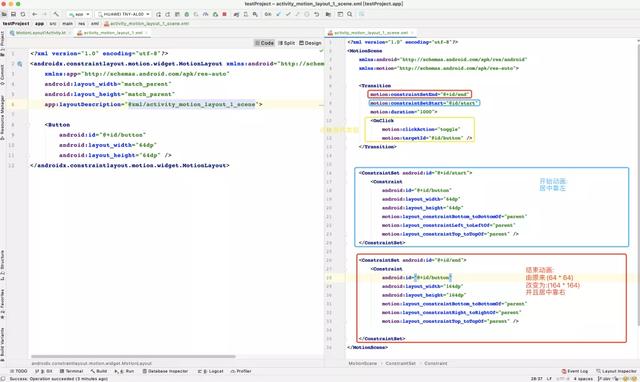Click the ConstraintSet breadcrumb below the editor
The image size is (640, 382).
coord(400,363)
